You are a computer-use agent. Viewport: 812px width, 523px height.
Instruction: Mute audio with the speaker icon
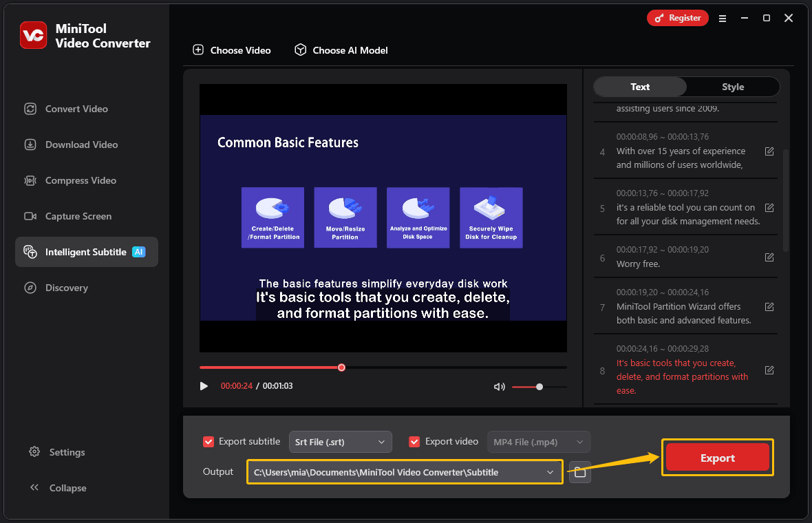coord(499,386)
